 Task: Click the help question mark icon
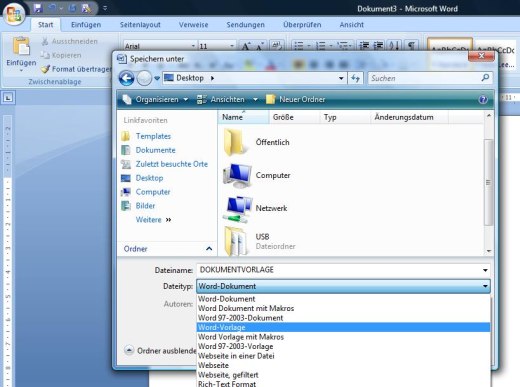(483, 99)
